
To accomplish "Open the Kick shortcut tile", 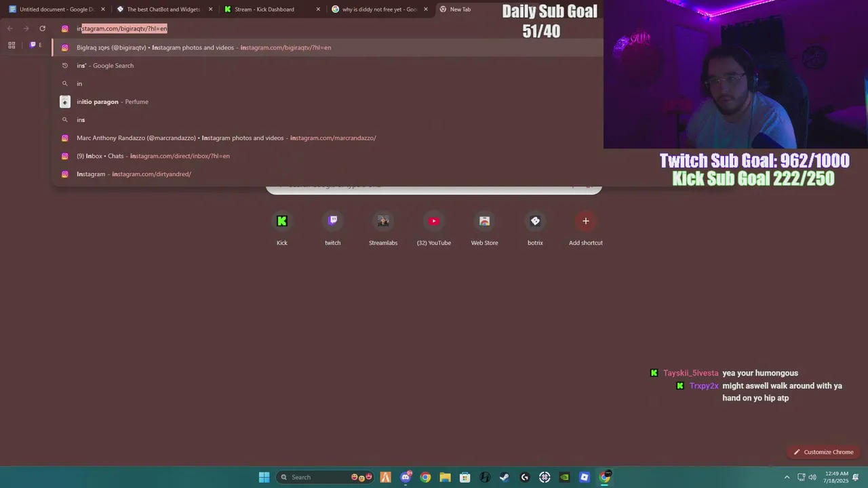I will pyautogui.click(x=282, y=229).
